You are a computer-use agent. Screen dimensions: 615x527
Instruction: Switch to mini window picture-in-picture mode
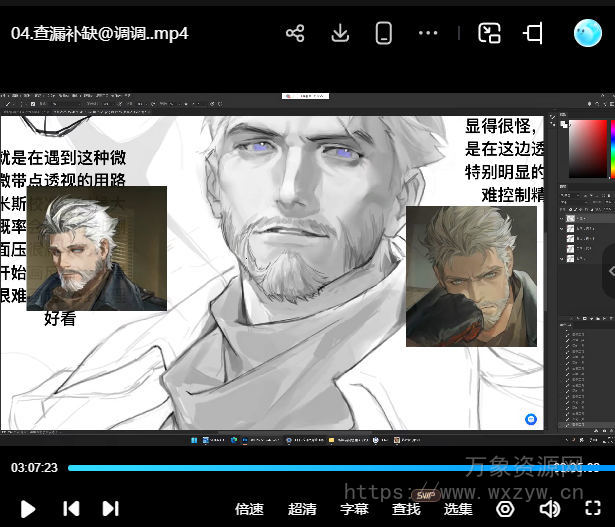coord(489,34)
